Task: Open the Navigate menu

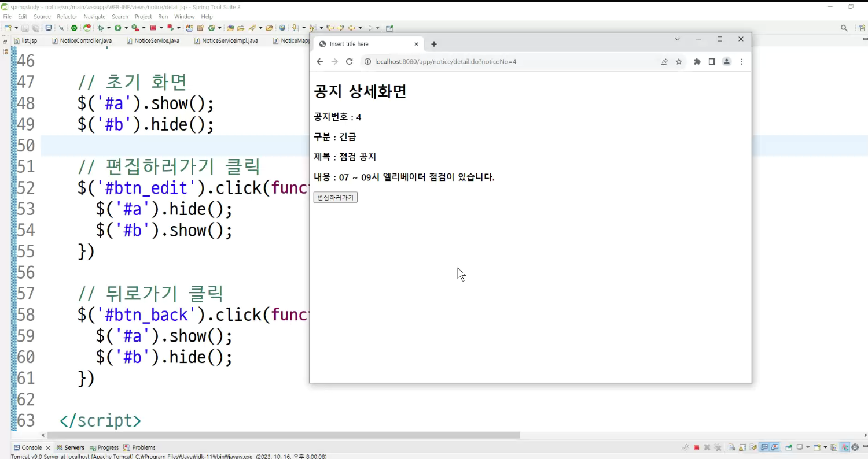Action: tap(94, 17)
